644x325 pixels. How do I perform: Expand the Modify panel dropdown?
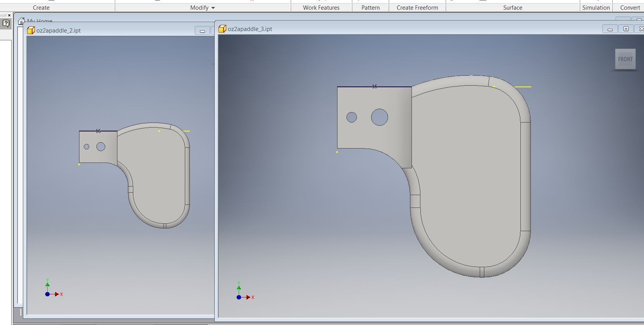(213, 8)
